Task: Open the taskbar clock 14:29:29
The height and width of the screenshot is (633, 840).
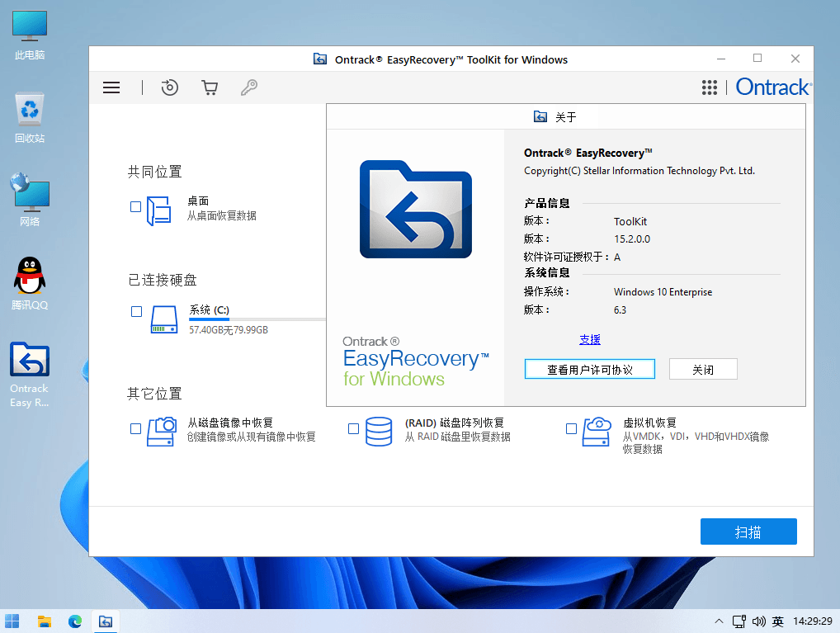Action: coord(813,621)
